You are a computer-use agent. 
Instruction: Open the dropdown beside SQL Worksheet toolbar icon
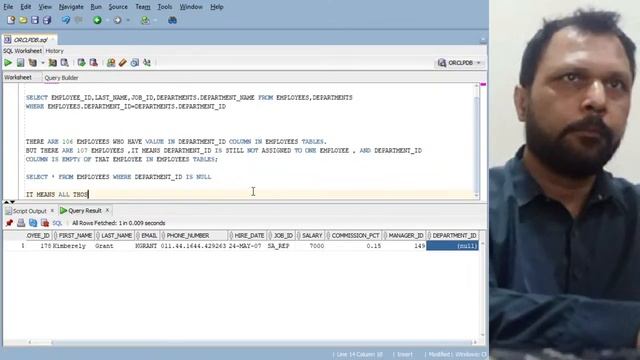(156, 20)
